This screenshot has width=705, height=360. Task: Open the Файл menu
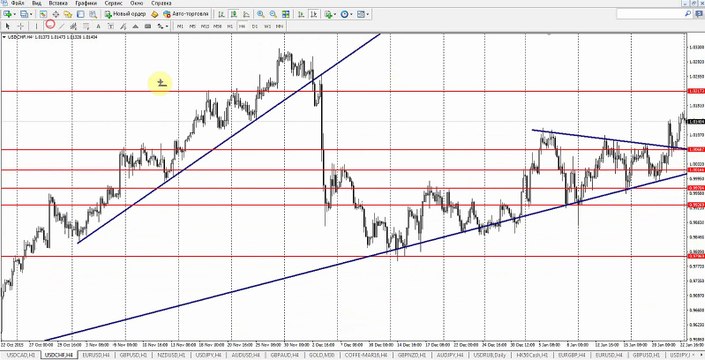17,3
